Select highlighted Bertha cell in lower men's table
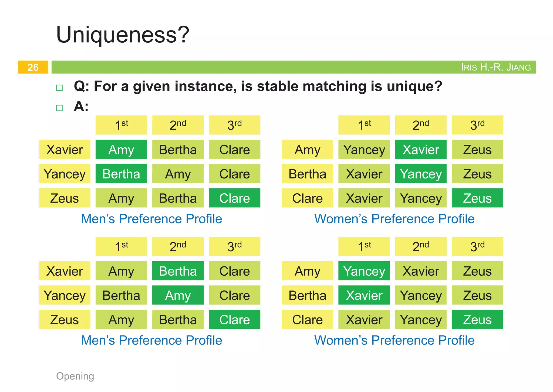This screenshot has height=392, width=553. pyautogui.click(x=178, y=271)
